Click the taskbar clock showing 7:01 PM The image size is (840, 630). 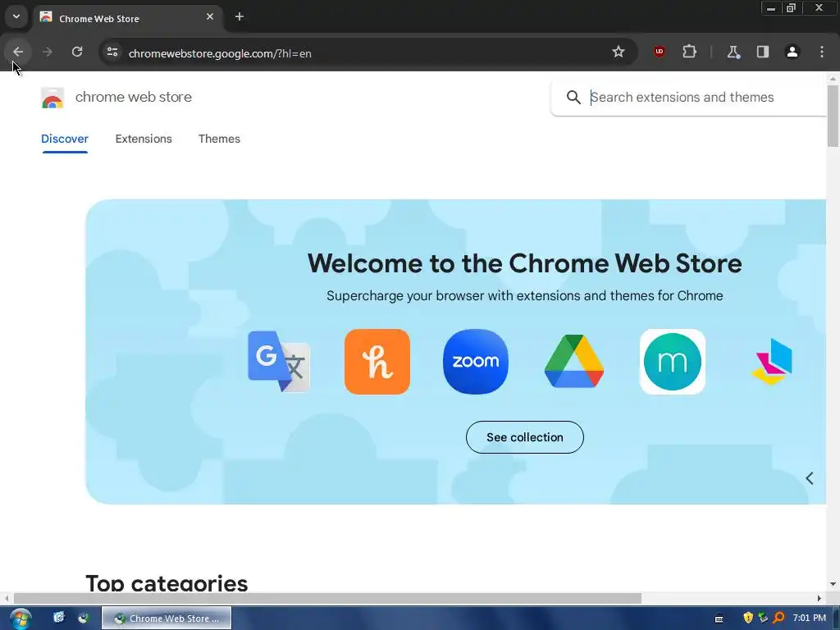810,618
